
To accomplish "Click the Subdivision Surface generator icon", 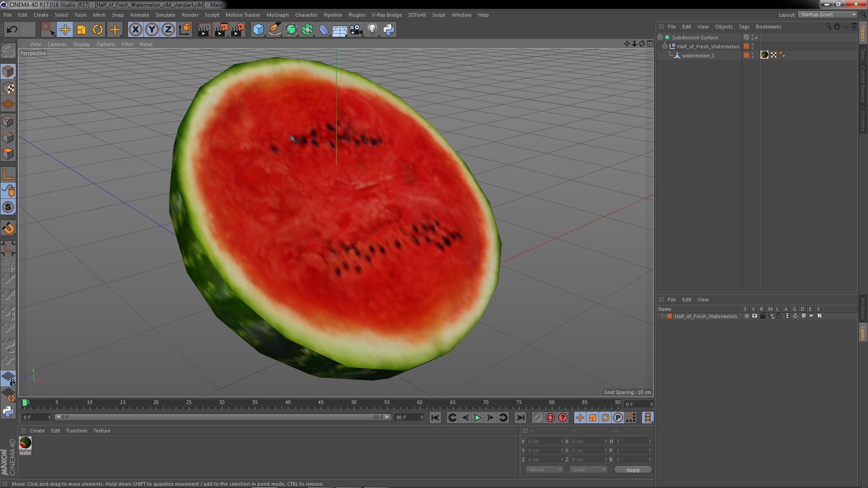I will coord(291,30).
